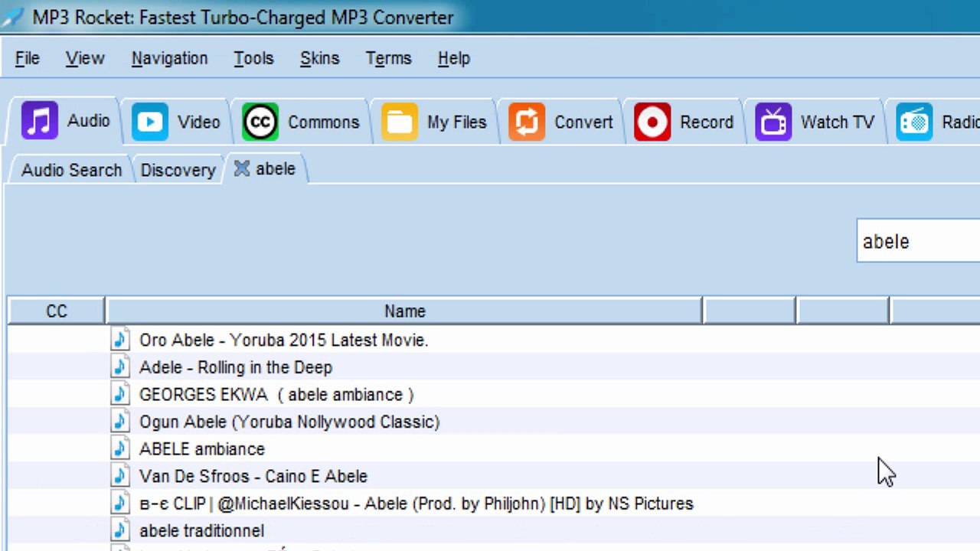Click the Radio icon in the toolbar
Screen dimensions: 980x551
pyautogui.click(x=914, y=122)
